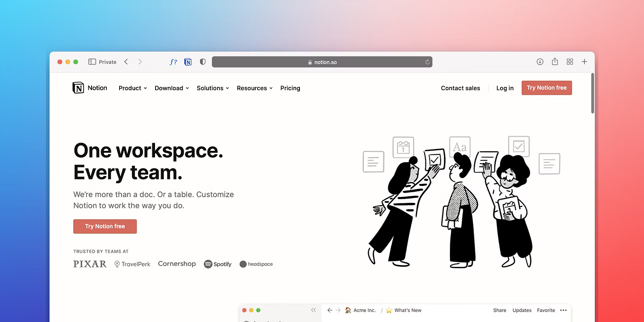
Task: Click the TravelPerk logo
Action: tap(132, 264)
